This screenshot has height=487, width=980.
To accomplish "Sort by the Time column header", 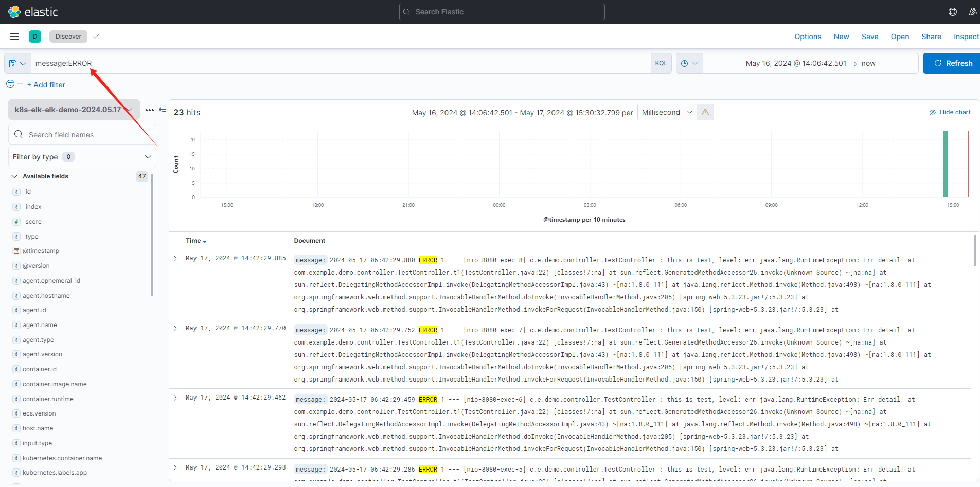I will point(196,241).
